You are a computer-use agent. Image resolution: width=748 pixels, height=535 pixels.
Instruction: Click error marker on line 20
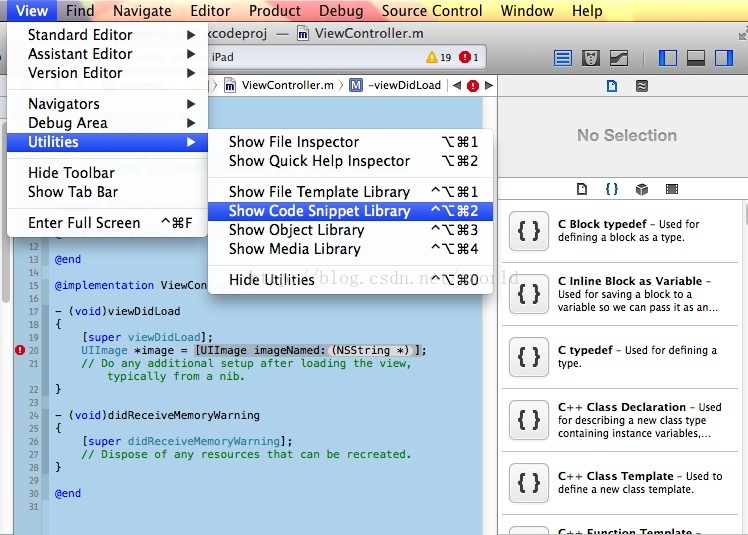[20, 350]
